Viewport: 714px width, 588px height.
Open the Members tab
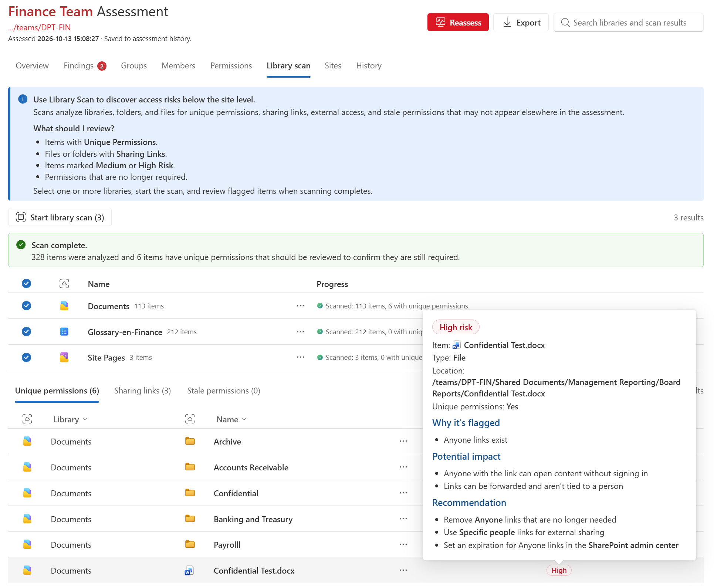point(178,66)
